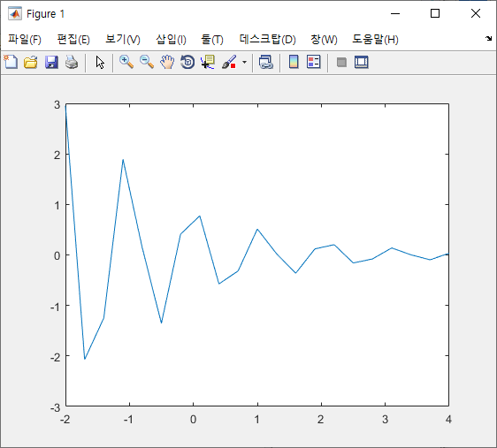Insert a colorbar with the toolbar icon
497x448 pixels.
click(294, 62)
